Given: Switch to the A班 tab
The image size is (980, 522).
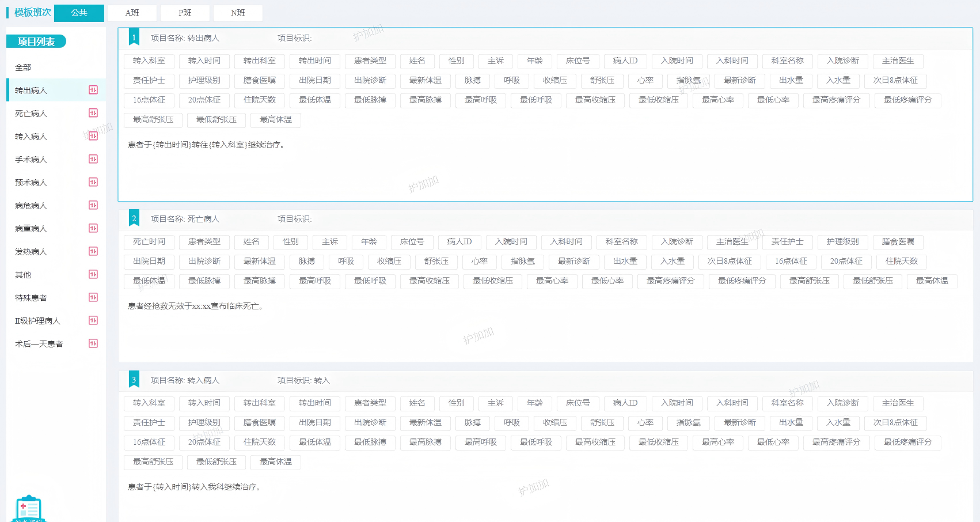Looking at the screenshot, I should (132, 13).
